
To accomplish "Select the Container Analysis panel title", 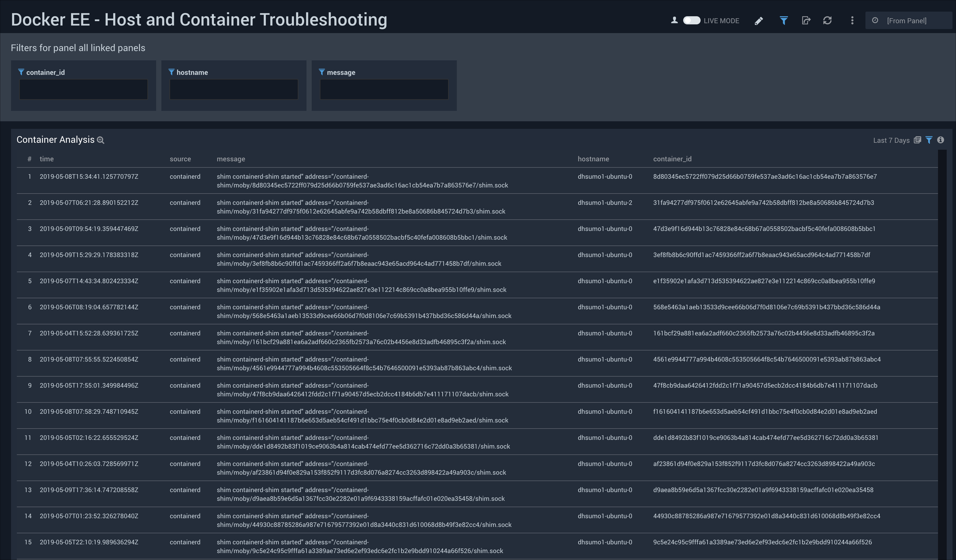I will tap(55, 139).
